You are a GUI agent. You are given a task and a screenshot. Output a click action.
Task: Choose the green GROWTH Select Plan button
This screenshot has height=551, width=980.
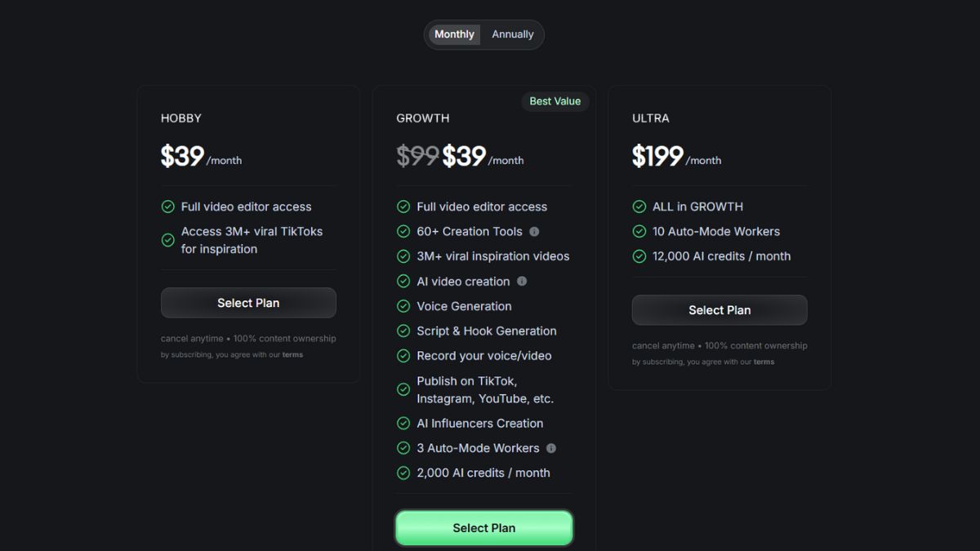click(484, 528)
